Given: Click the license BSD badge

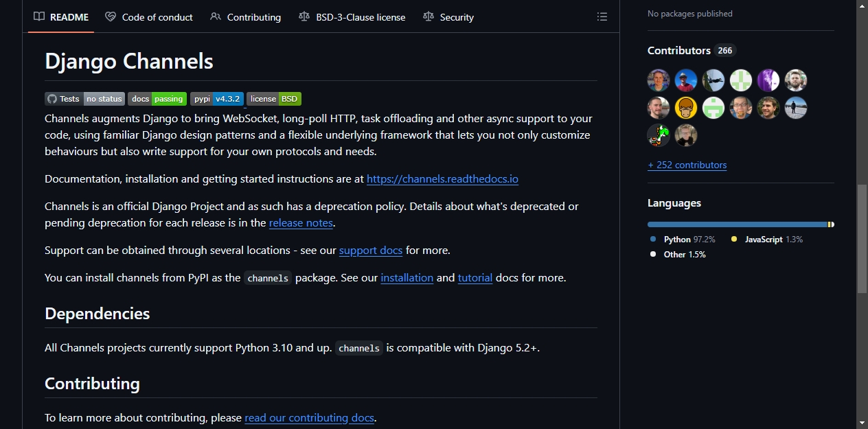Looking at the screenshot, I should (x=274, y=99).
